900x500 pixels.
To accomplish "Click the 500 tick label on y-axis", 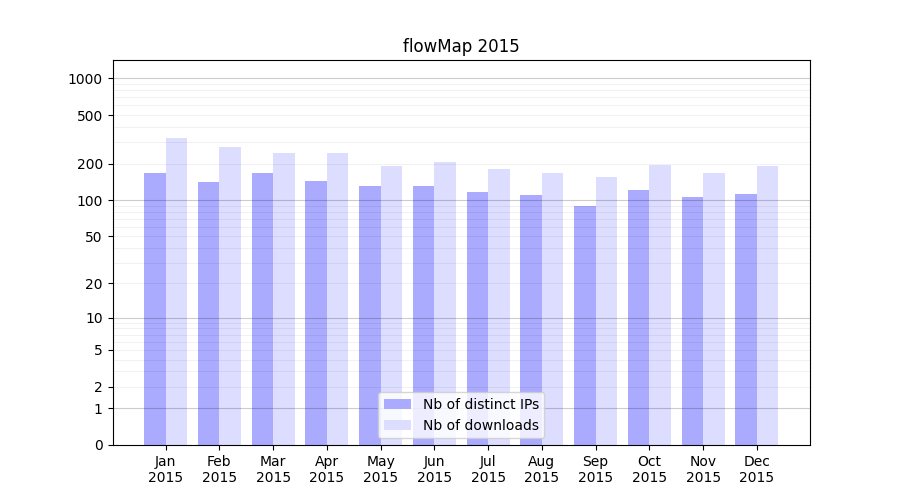I will [89, 116].
